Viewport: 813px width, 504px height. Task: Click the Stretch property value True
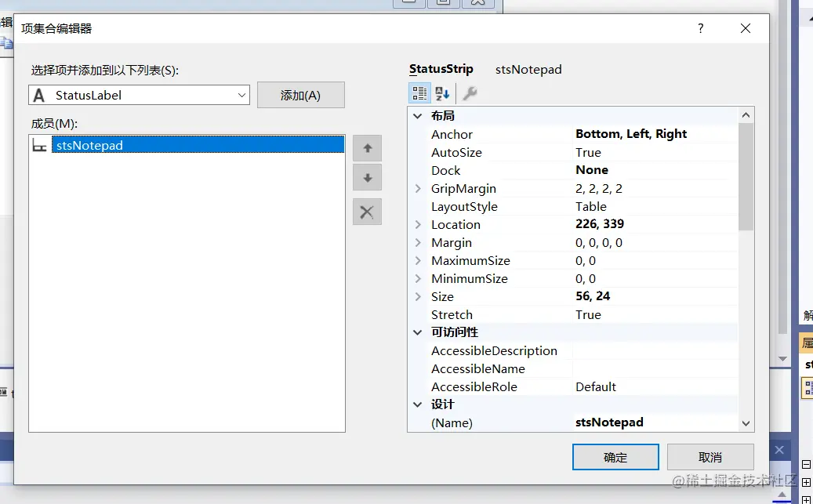[588, 315]
